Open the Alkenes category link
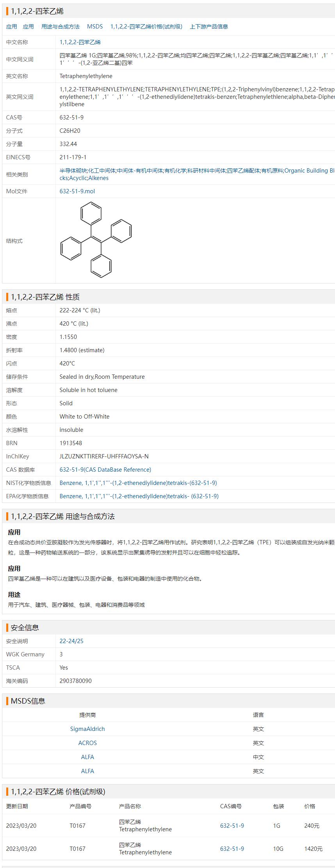This screenshot has width=335, height=868. 98,178
